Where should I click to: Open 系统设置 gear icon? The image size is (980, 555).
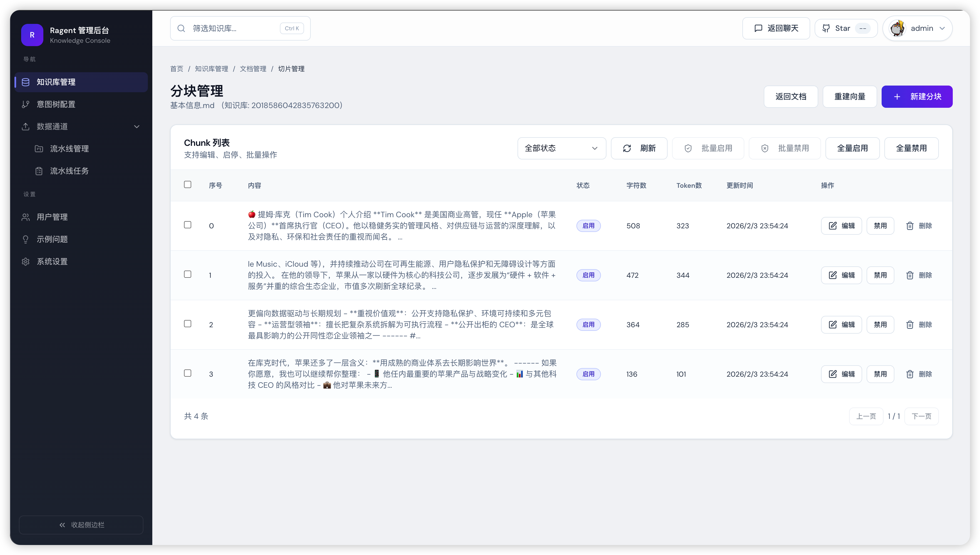click(25, 261)
